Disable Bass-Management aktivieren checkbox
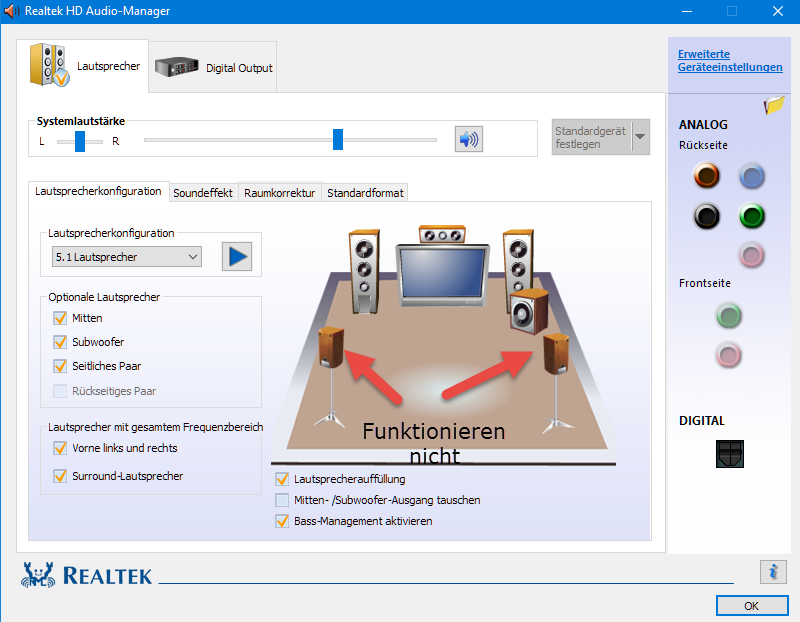This screenshot has height=622, width=800. click(282, 521)
